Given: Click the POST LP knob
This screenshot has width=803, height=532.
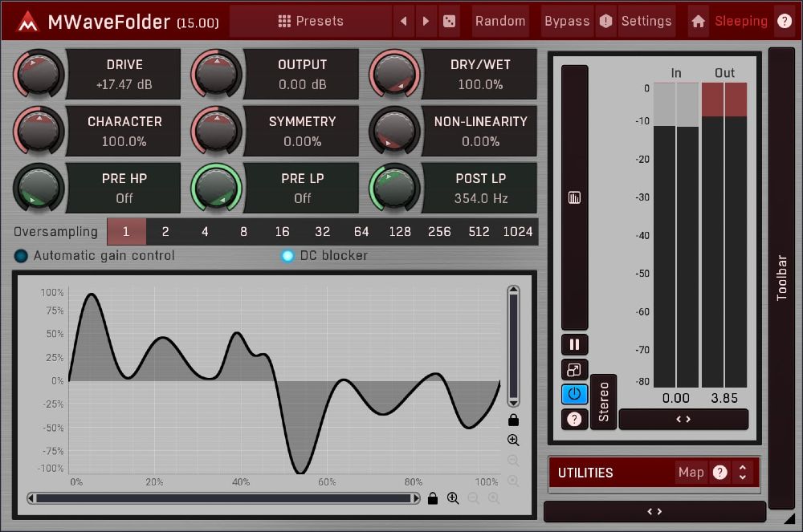Looking at the screenshot, I should tap(394, 188).
